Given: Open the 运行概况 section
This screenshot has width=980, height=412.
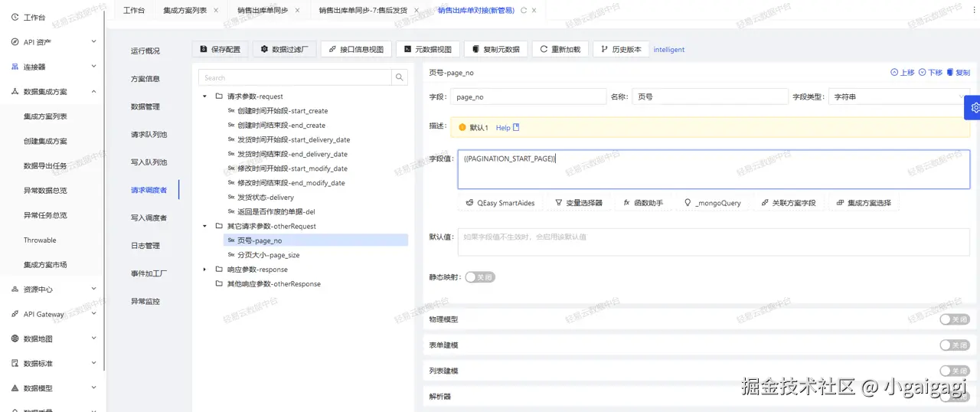Looking at the screenshot, I should coord(145,51).
